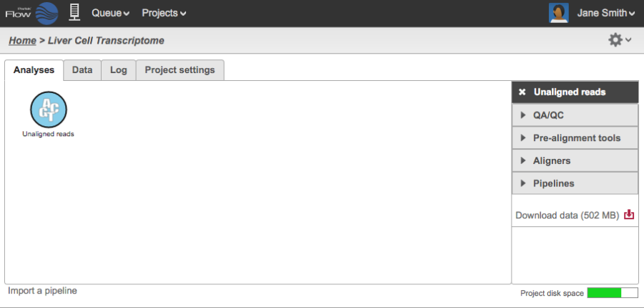Expand the QA/QC section
The height and width of the screenshot is (308, 644).
tap(575, 115)
